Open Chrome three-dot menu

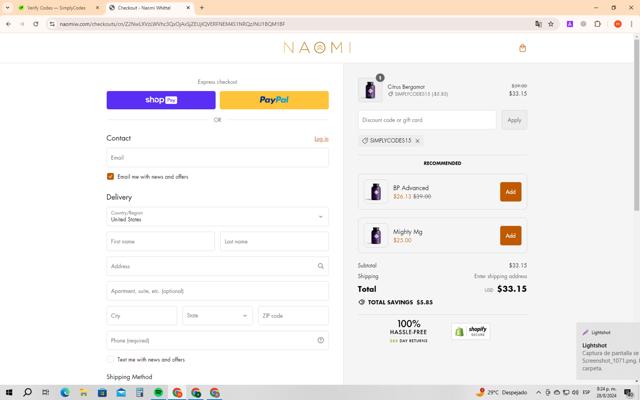[631, 24]
